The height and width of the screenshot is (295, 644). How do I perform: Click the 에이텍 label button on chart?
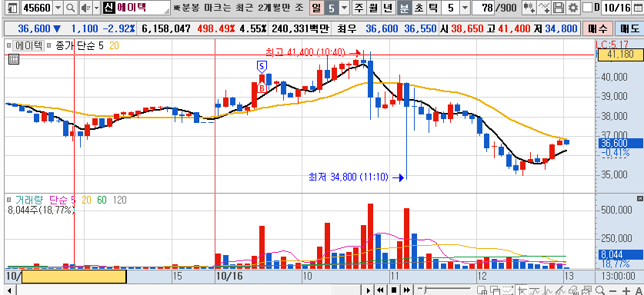[28, 45]
